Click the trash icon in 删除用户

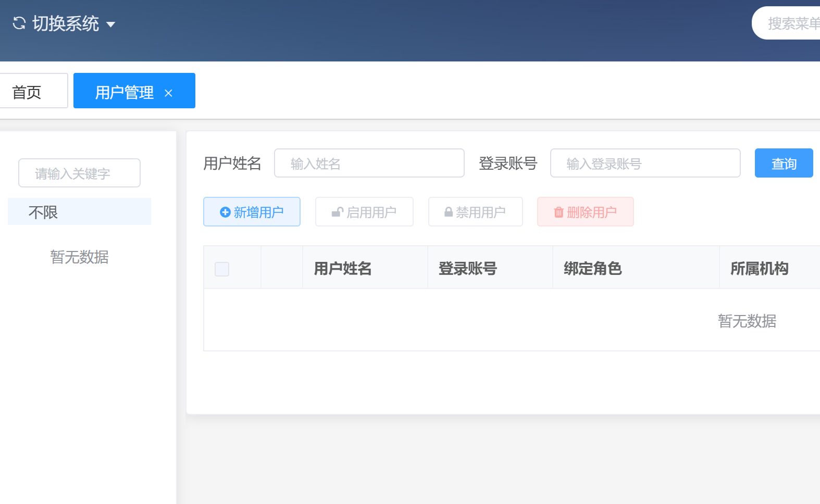click(559, 212)
